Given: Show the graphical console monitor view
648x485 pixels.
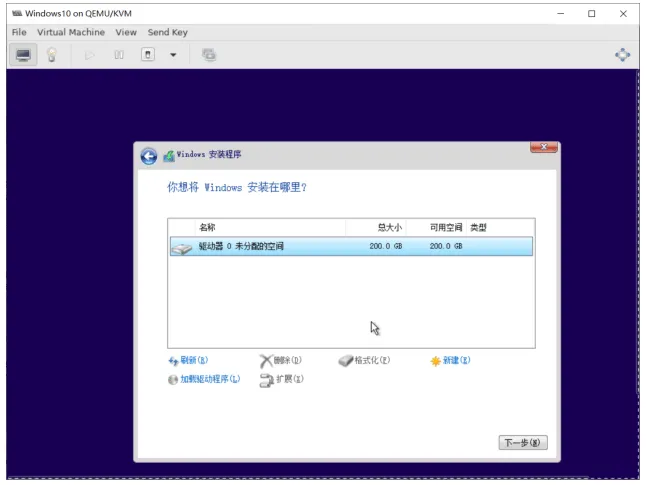Looking at the screenshot, I should point(23,55).
